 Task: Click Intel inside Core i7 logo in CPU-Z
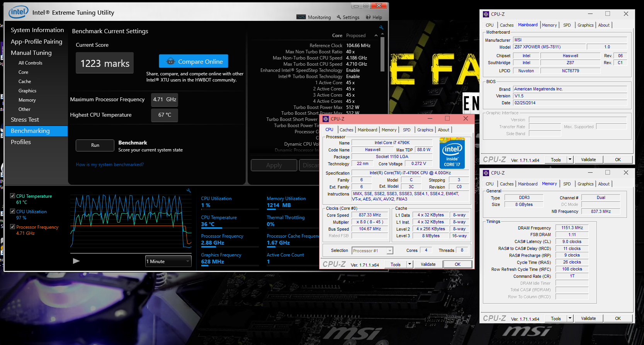pyautogui.click(x=452, y=153)
